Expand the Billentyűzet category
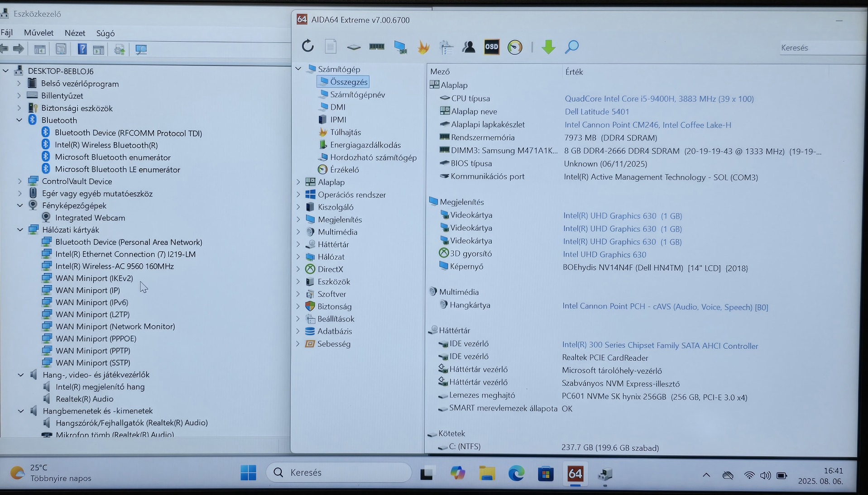Image resolution: width=868 pixels, height=495 pixels. pyautogui.click(x=19, y=95)
